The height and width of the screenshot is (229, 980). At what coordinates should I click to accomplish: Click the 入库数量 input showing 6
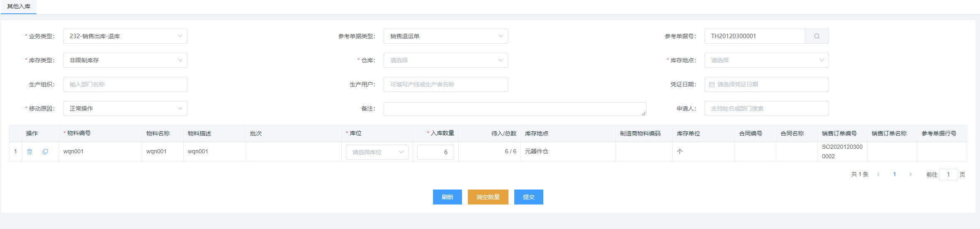[435, 152]
